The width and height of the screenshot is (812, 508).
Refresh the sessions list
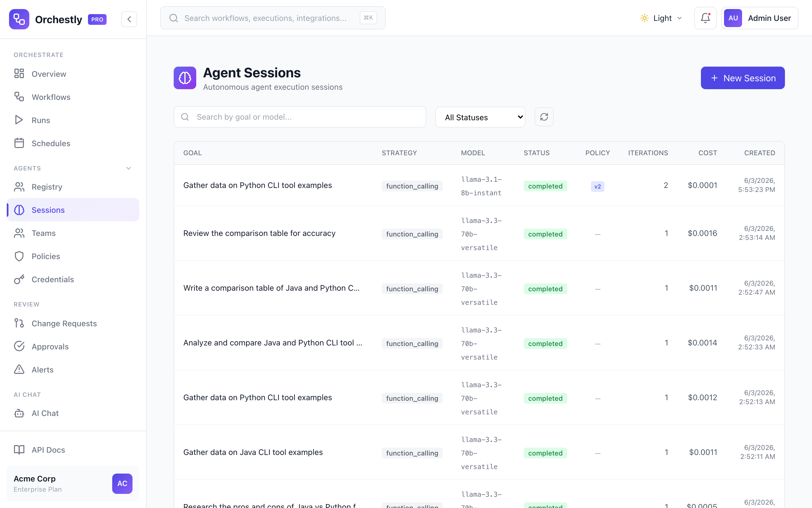(x=544, y=117)
